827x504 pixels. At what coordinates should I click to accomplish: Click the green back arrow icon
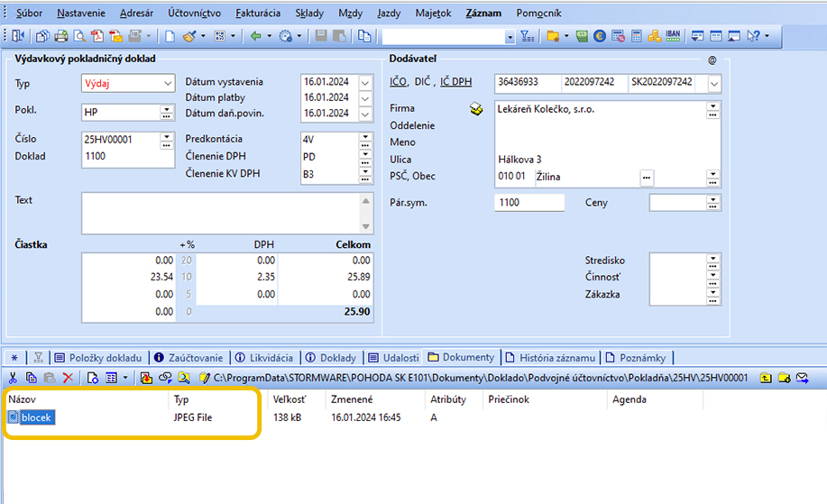256,36
